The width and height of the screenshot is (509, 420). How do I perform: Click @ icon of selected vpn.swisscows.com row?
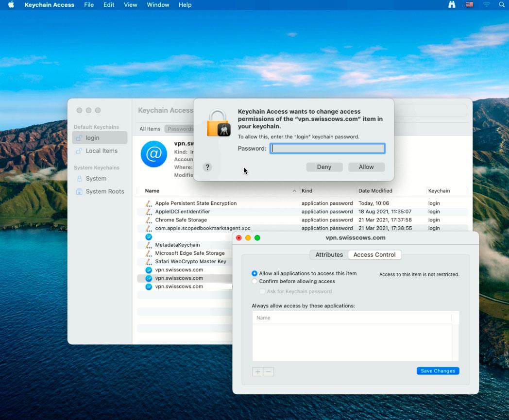point(149,278)
